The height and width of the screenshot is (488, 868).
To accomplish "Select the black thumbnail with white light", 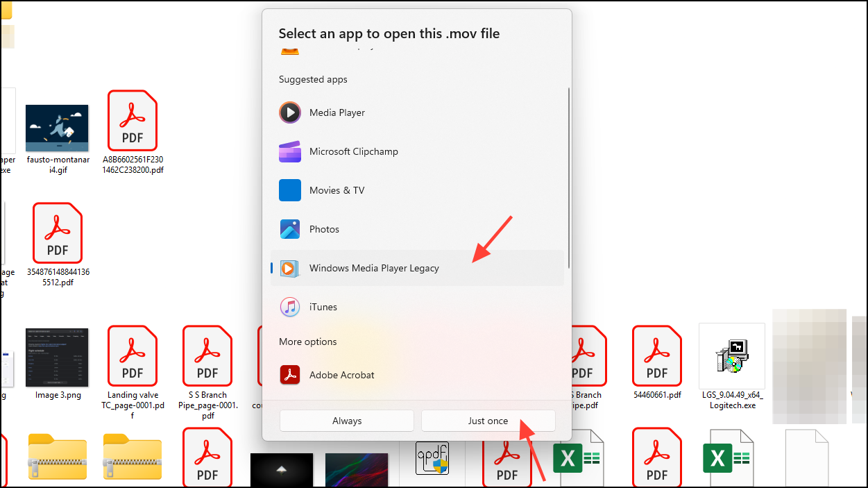I will pyautogui.click(x=282, y=471).
